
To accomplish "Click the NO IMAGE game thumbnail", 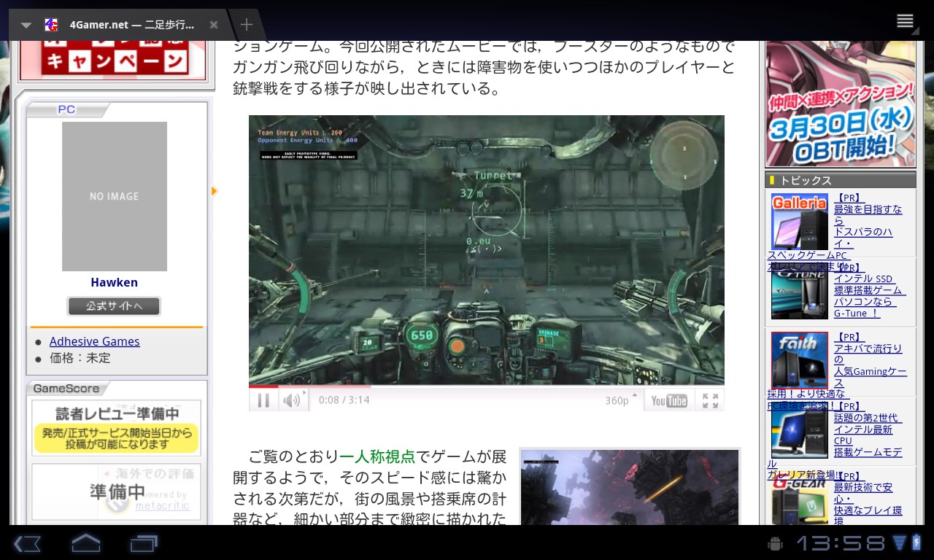I will pos(115,196).
